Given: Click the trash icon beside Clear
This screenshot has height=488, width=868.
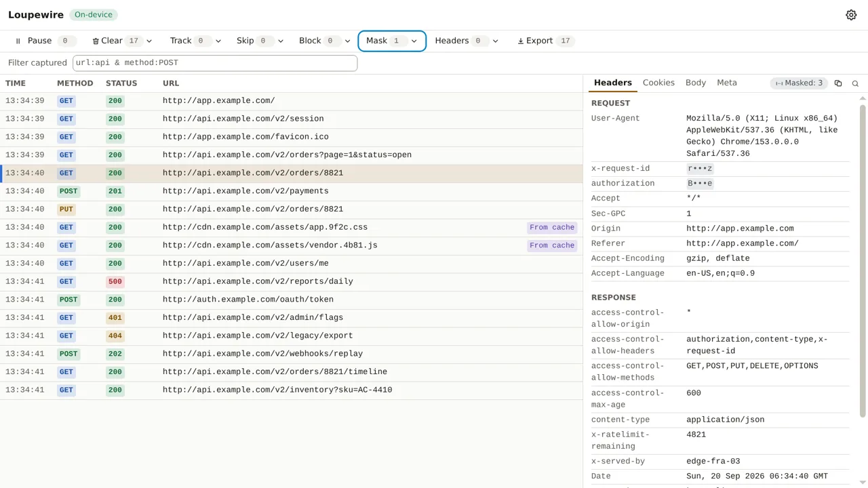Looking at the screenshot, I should (x=96, y=41).
